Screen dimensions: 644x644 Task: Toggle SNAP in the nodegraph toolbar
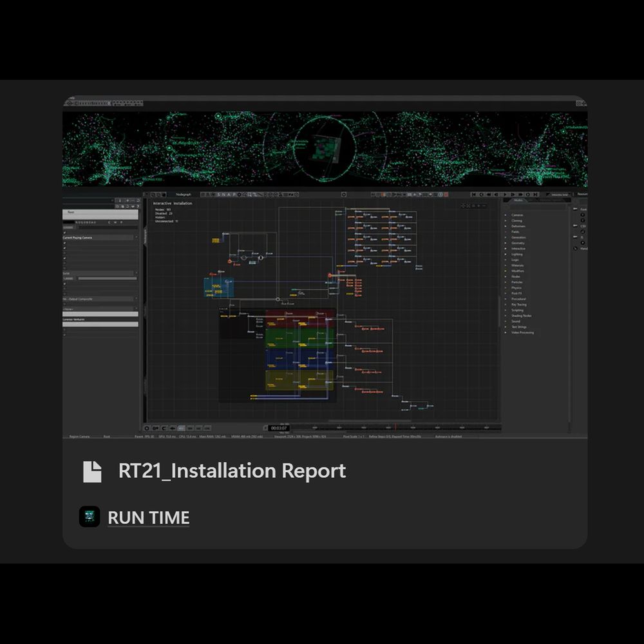pyautogui.click(x=227, y=194)
